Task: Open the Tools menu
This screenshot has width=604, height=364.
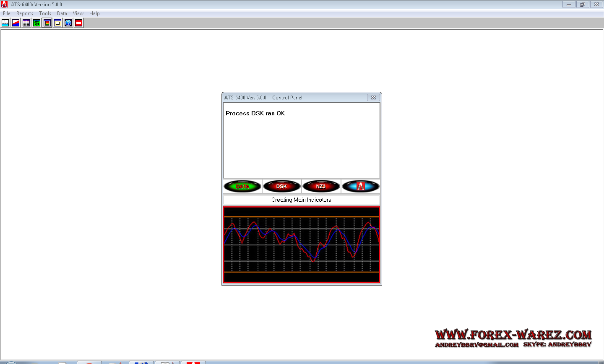Action: pyautogui.click(x=45, y=13)
